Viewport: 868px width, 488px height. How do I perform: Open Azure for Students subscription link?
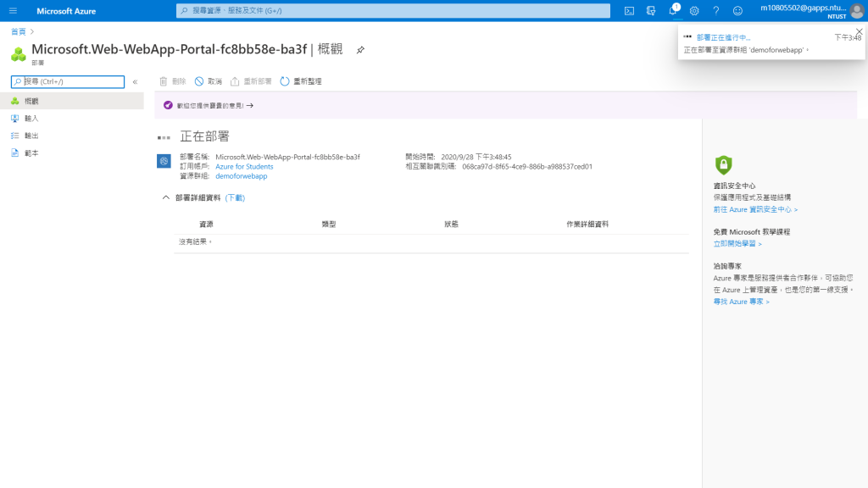point(244,167)
